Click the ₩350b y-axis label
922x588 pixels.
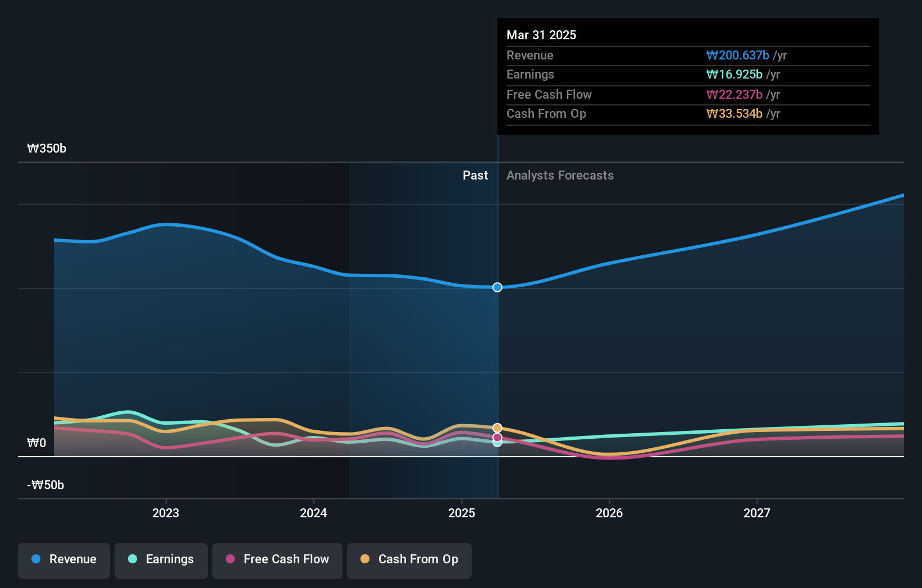pyautogui.click(x=47, y=149)
